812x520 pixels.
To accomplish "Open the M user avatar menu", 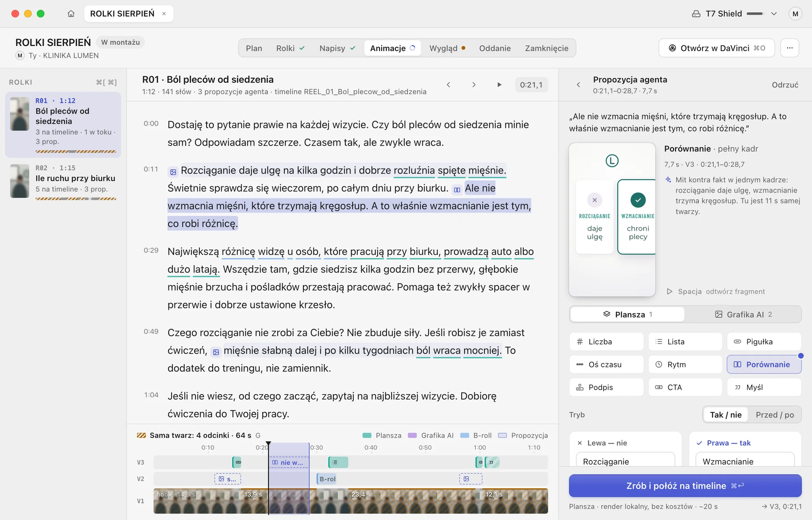I will [x=795, y=14].
